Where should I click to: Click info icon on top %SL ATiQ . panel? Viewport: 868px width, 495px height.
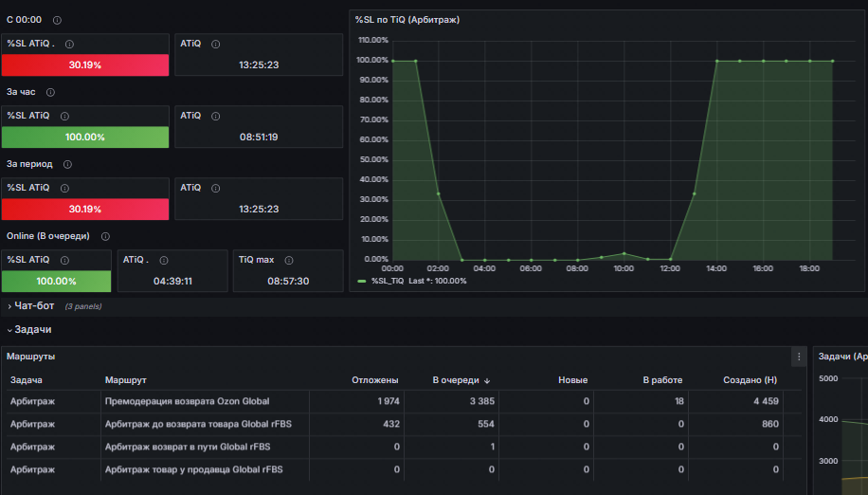(x=69, y=44)
